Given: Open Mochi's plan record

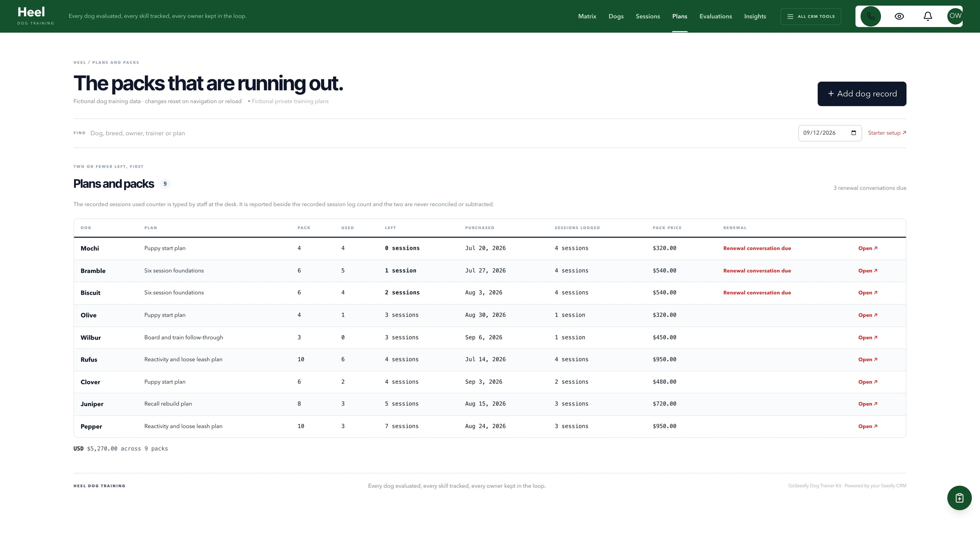Looking at the screenshot, I should click(x=867, y=248).
